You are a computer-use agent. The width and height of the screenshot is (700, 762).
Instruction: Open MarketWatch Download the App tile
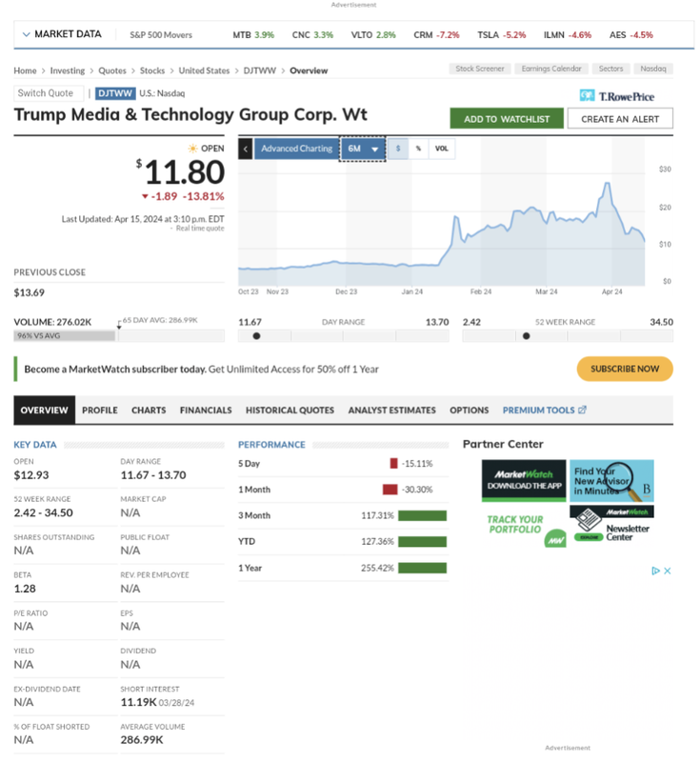pos(524,480)
